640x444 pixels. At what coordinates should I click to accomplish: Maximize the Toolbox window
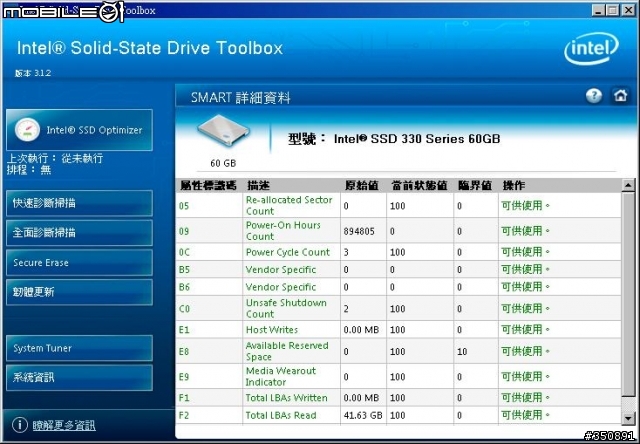click(x=612, y=10)
